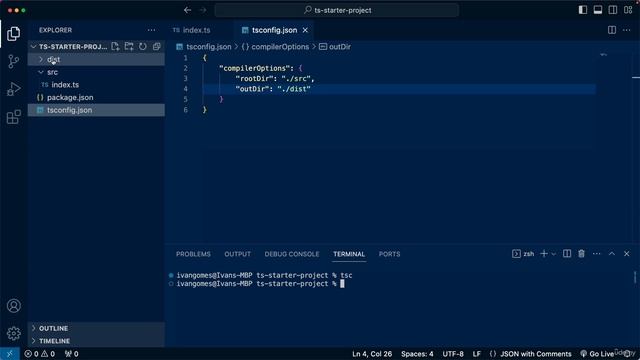Open package.json in the file tree
The width and height of the screenshot is (640, 360).
(96, 98)
